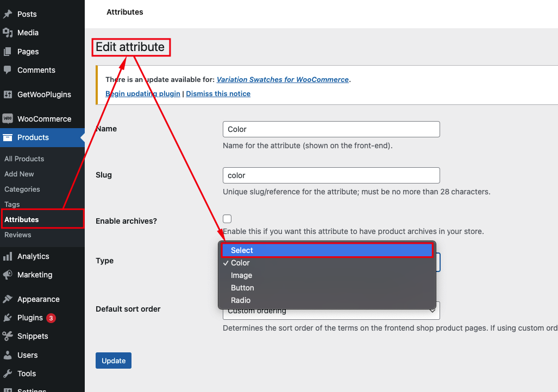
Task: Open the Reviews submenu item
Action: point(18,235)
